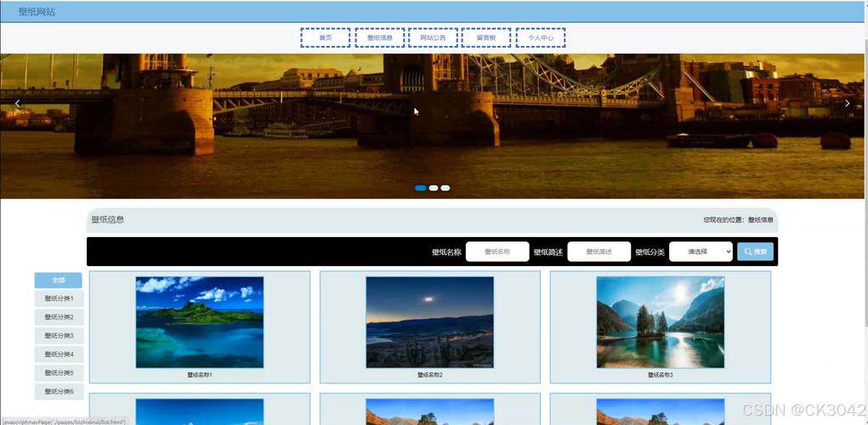Click the 壁纸名称2 caption text
The width and height of the screenshot is (868, 425).
point(430,375)
